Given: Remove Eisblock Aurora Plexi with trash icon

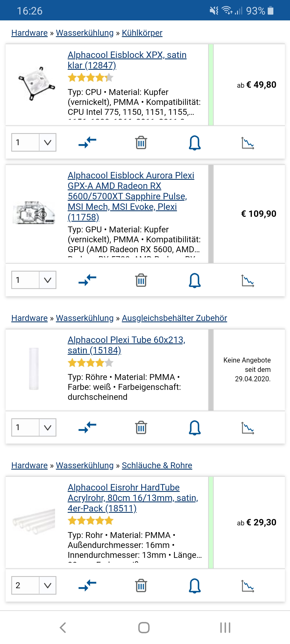Looking at the screenshot, I should tap(141, 280).
